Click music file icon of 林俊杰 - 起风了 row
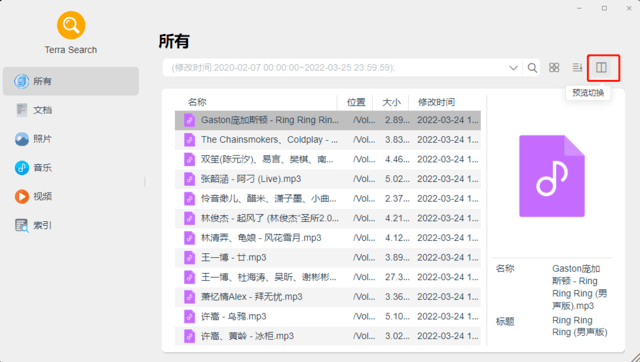Screen dimensions: 640x362 pos(189,218)
